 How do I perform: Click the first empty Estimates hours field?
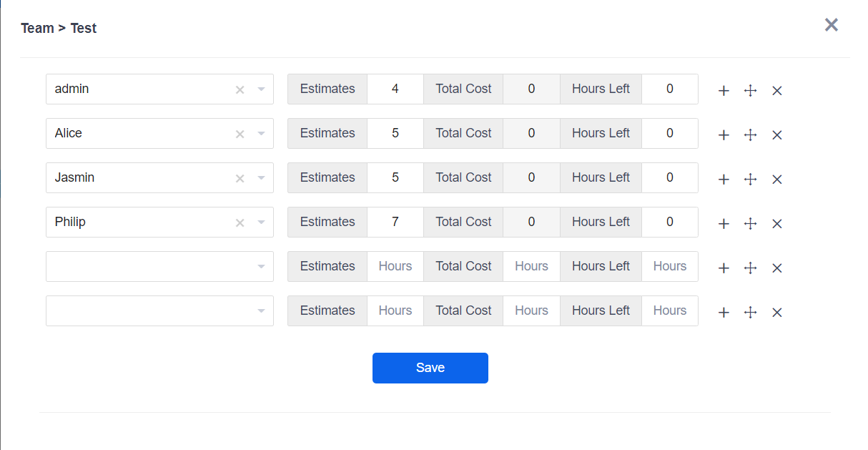click(395, 267)
